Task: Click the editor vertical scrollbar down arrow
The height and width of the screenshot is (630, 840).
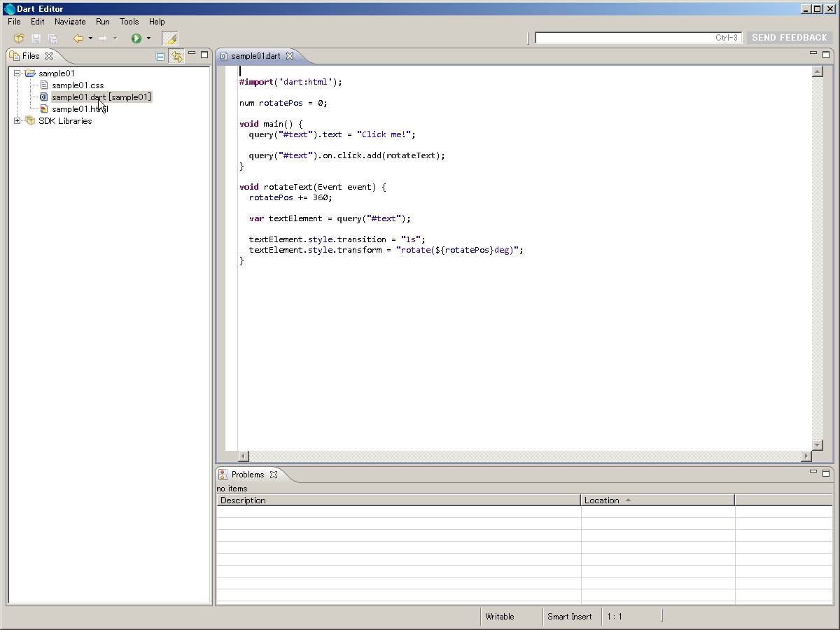Action: pyautogui.click(x=817, y=445)
